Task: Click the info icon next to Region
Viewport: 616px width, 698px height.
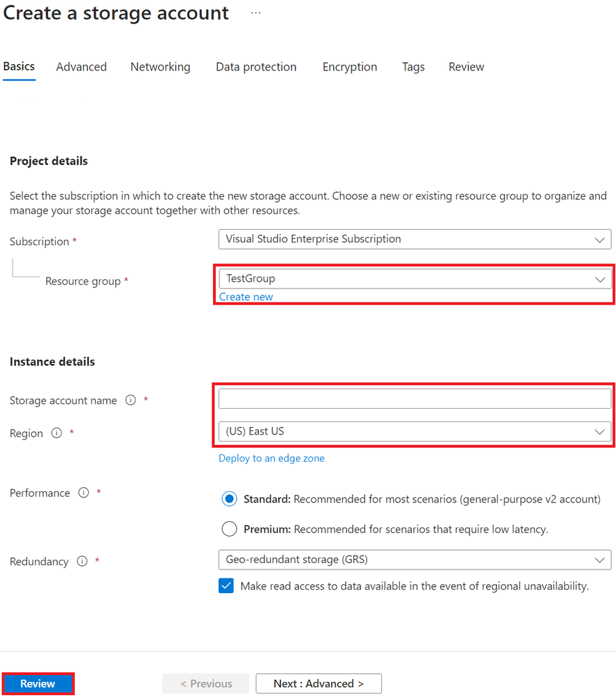Action: click(57, 433)
